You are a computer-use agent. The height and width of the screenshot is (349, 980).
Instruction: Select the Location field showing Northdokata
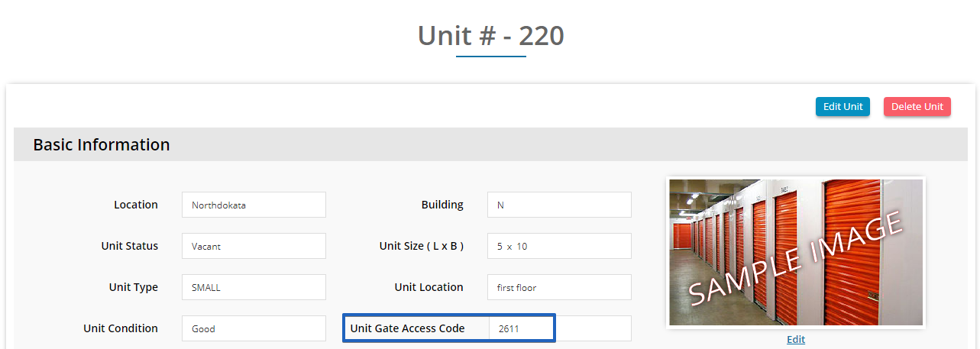coord(254,205)
